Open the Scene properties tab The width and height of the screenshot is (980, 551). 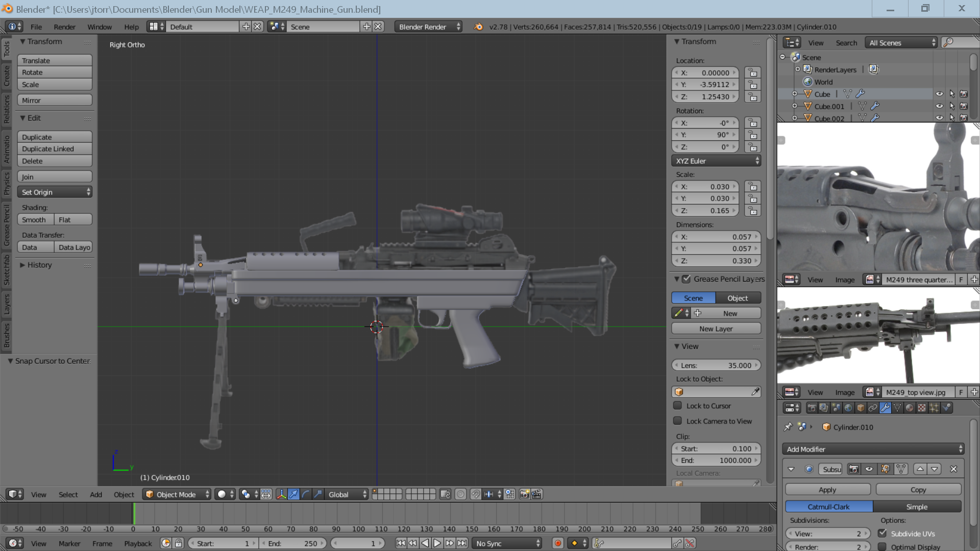pos(836,408)
